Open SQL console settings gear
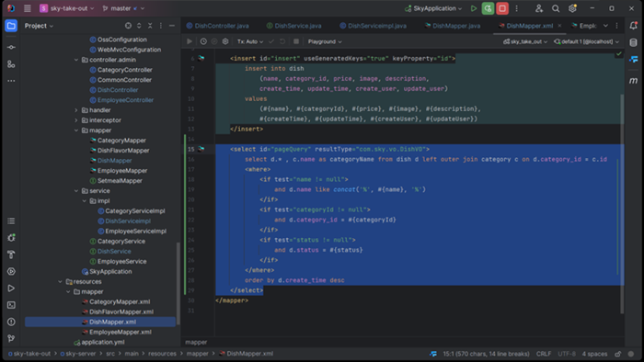644x362 pixels. (225, 41)
